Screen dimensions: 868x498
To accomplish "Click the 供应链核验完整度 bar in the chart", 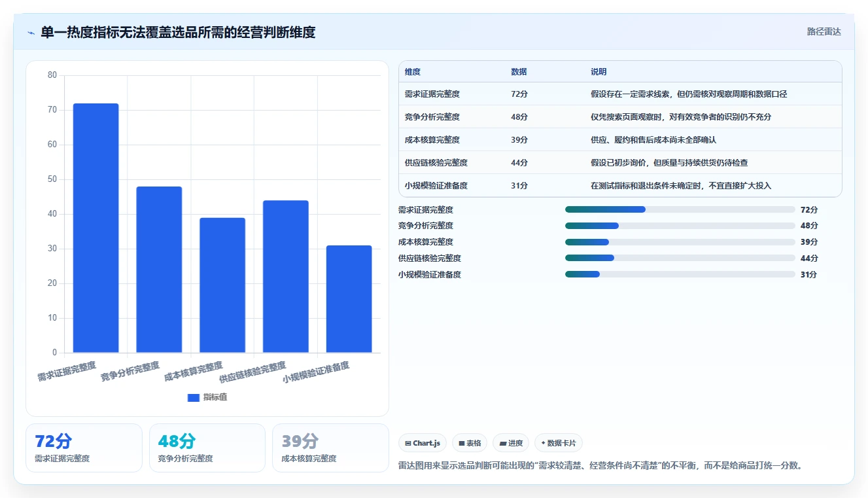I will [x=286, y=276].
